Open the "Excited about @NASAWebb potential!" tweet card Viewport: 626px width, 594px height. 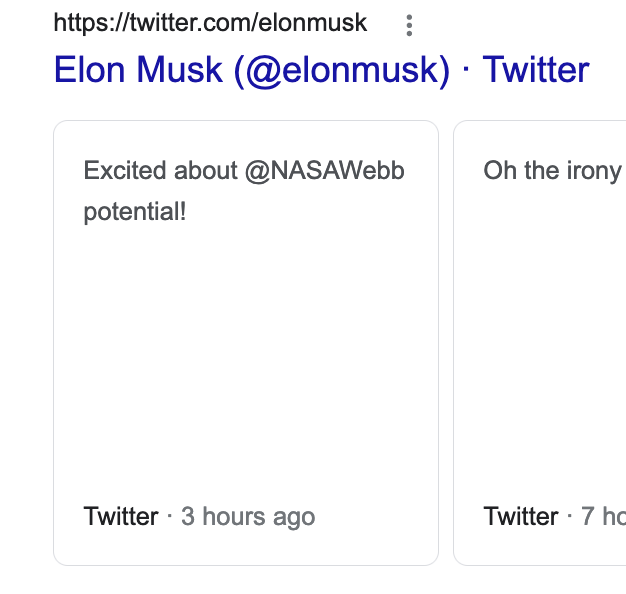point(246,343)
